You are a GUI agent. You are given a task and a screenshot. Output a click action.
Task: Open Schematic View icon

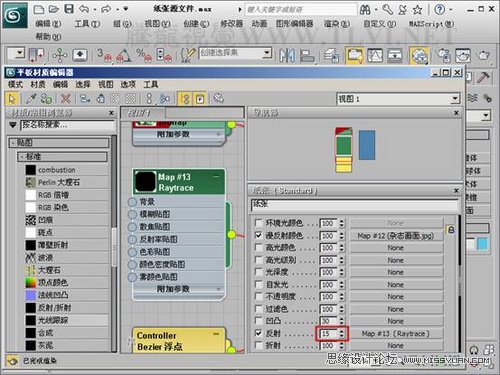click(395, 55)
